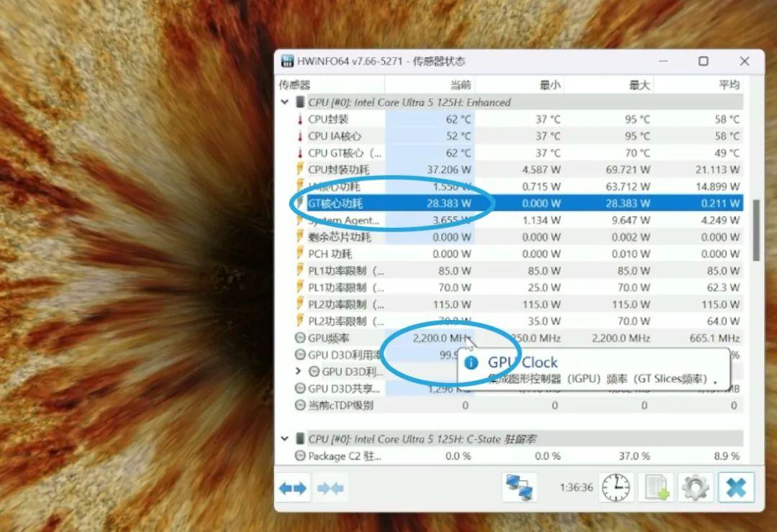Viewport: 777px width, 532px height.
Task: Click the 665.1 MHz average GPU frequency
Action: pos(714,338)
